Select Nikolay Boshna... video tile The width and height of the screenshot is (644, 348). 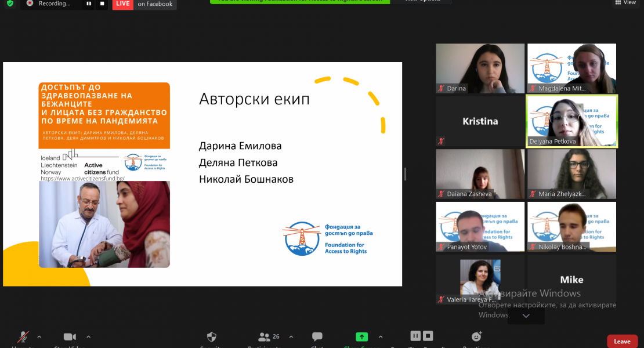(571, 227)
